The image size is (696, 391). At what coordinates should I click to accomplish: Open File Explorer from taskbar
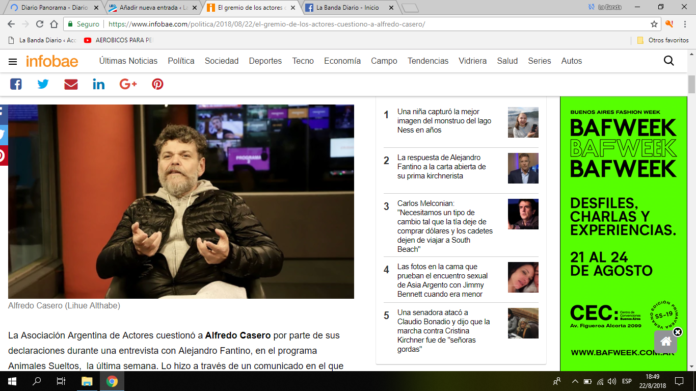click(87, 381)
